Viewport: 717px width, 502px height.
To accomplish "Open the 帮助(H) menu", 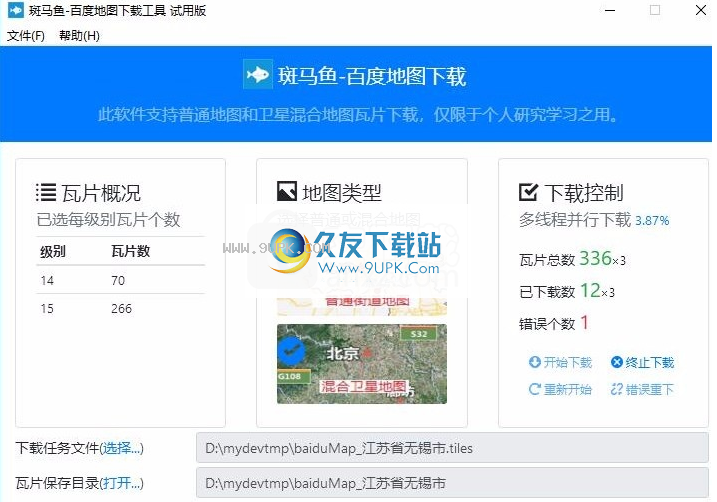I will pos(79,36).
